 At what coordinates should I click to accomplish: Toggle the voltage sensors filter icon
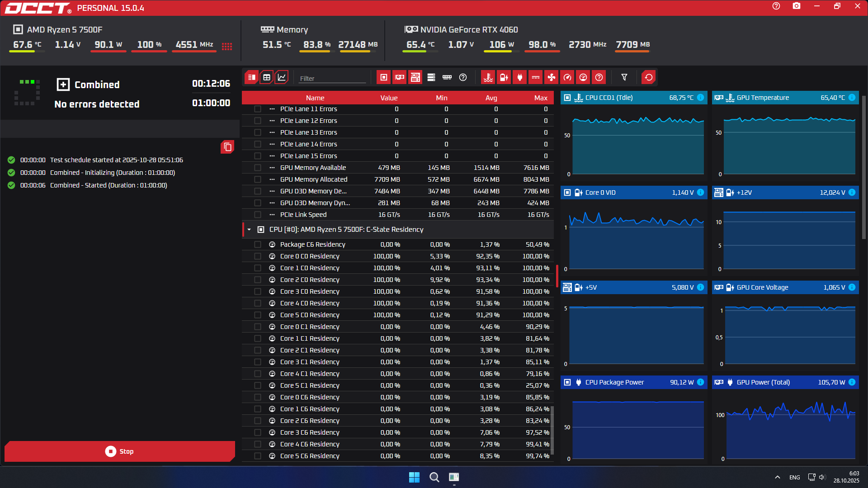click(x=504, y=77)
